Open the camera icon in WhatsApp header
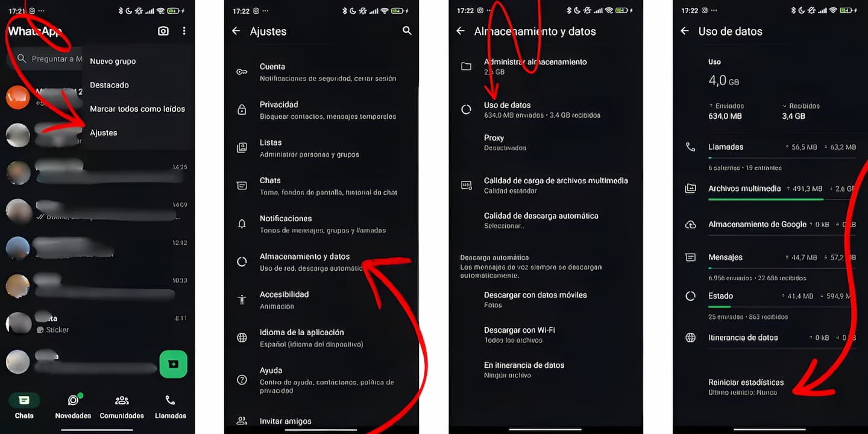The image size is (868, 434). pos(163,31)
